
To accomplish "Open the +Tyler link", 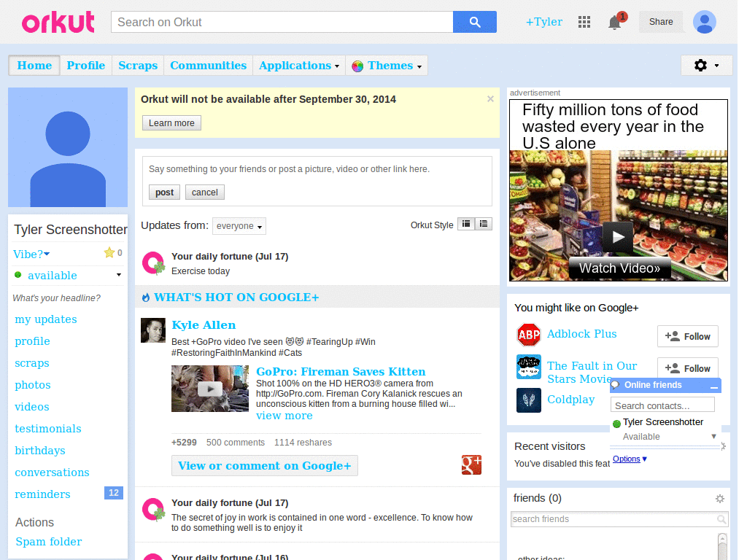I will [543, 22].
